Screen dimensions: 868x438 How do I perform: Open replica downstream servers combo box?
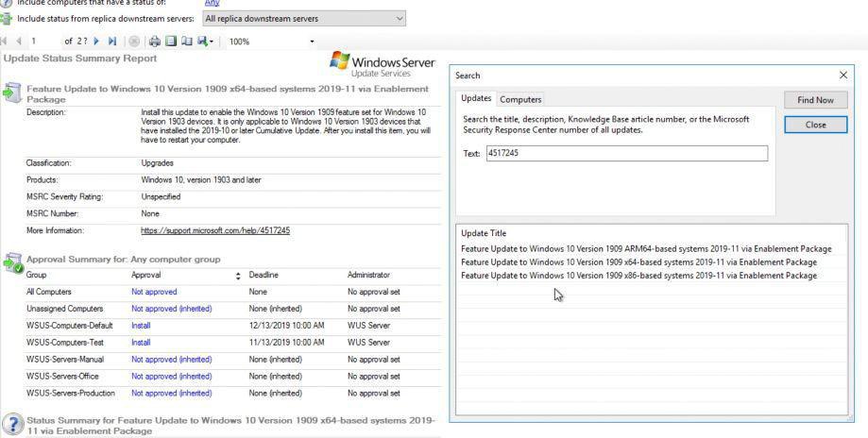(304, 18)
